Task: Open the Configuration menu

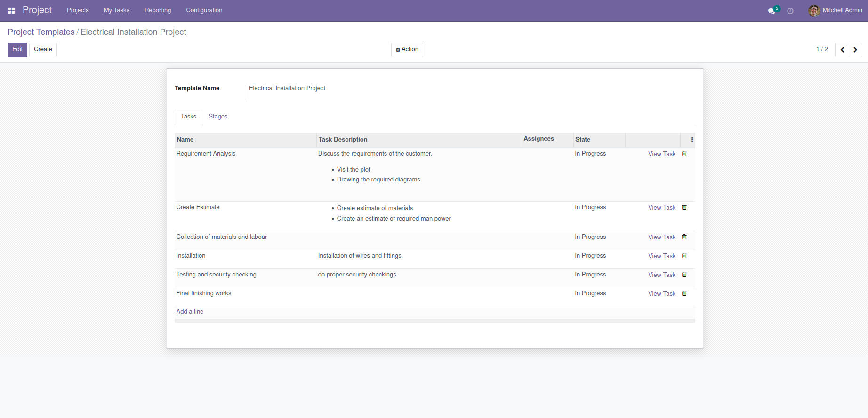Action: [204, 10]
